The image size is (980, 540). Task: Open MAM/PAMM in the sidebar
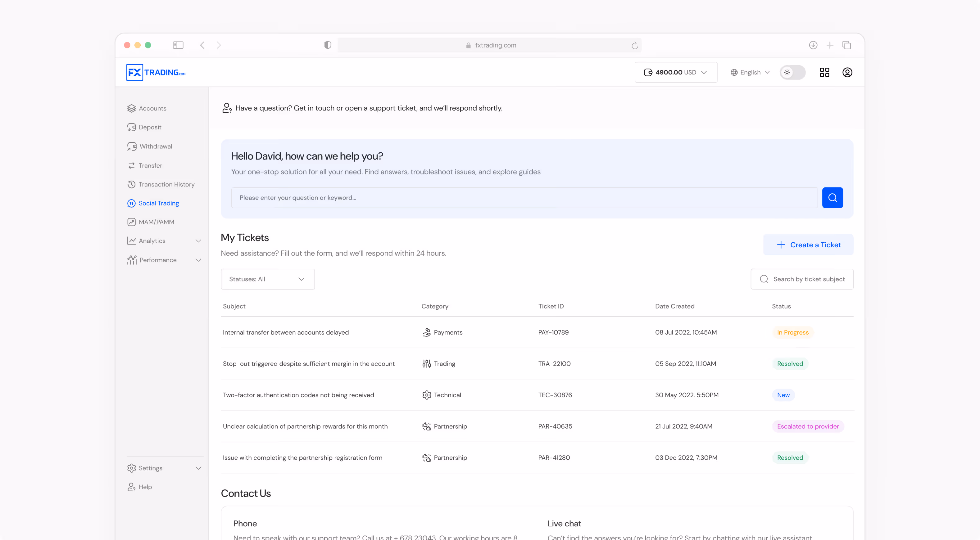pos(151,222)
